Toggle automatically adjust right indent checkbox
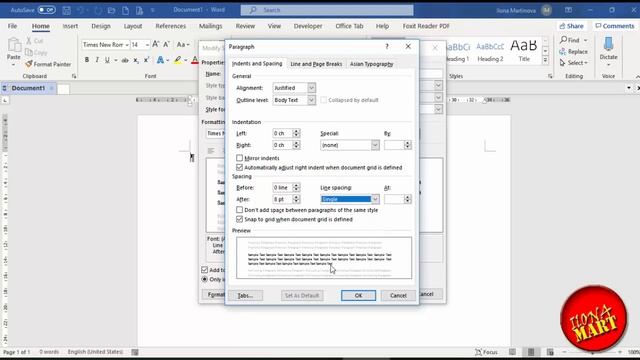Screen dimensions: 640x360 point(240,167)
